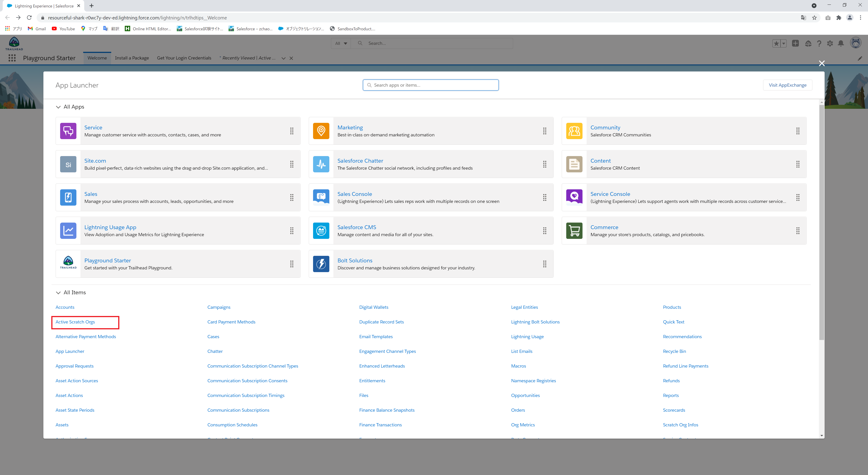Open the Favorites list dropdown arrow
The image size is (868, 475).
(783, 43)
